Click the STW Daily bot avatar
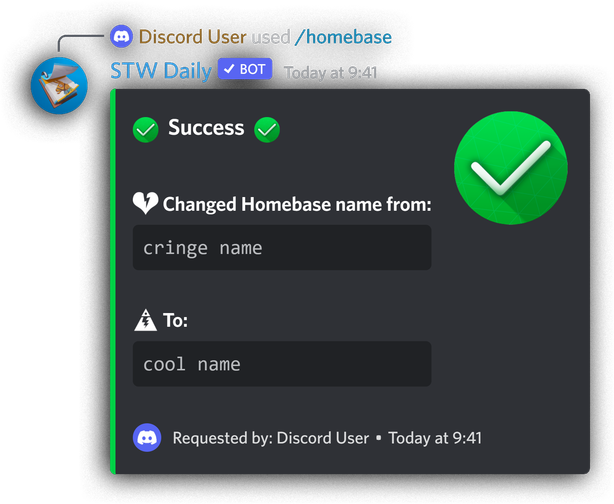The image size is (614, 504). [x=59, y=86]
